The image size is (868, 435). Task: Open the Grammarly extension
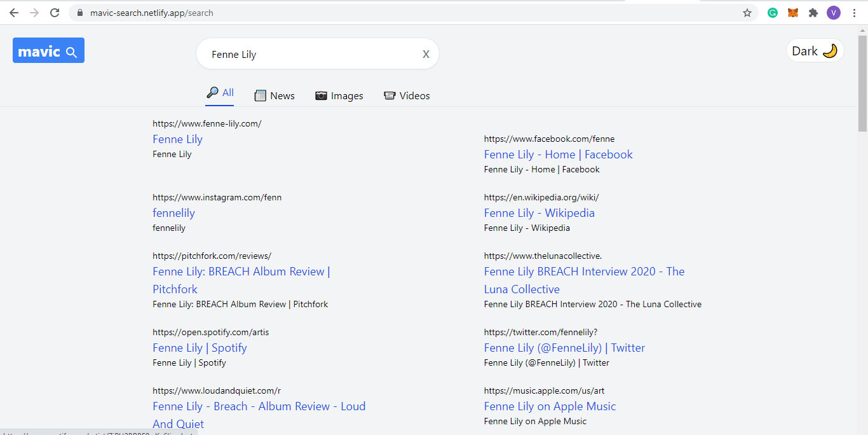point(773,13)
